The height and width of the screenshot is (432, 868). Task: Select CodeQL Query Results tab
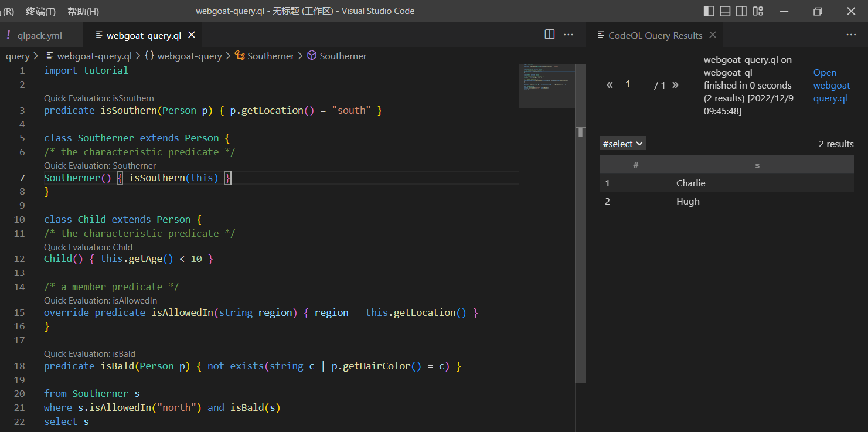pyautogui.click(x=655, y=35)
